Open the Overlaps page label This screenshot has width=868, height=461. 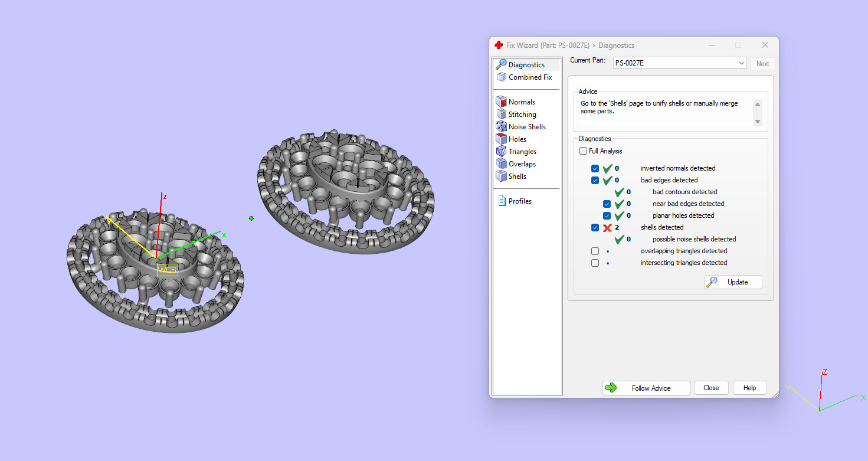click(522, 164)
